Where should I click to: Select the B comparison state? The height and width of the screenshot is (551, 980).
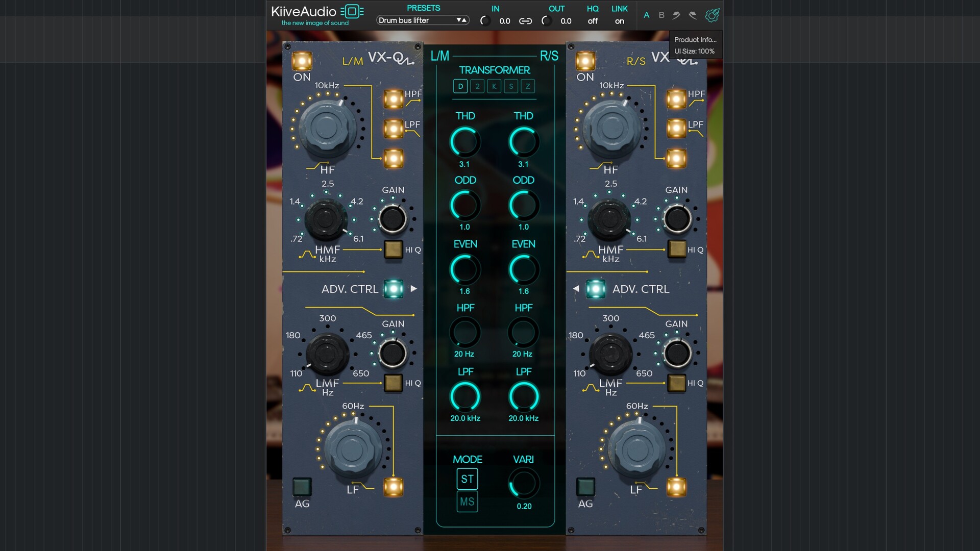661,15
